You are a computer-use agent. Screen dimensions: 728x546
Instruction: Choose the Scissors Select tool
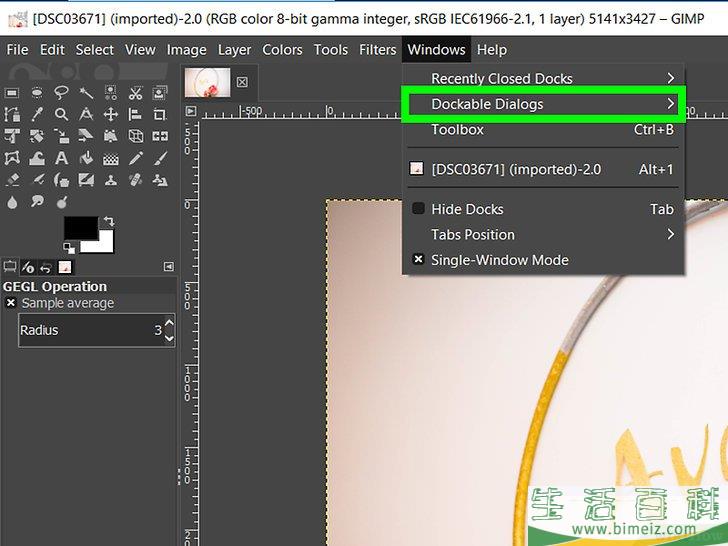coord(135,92)
